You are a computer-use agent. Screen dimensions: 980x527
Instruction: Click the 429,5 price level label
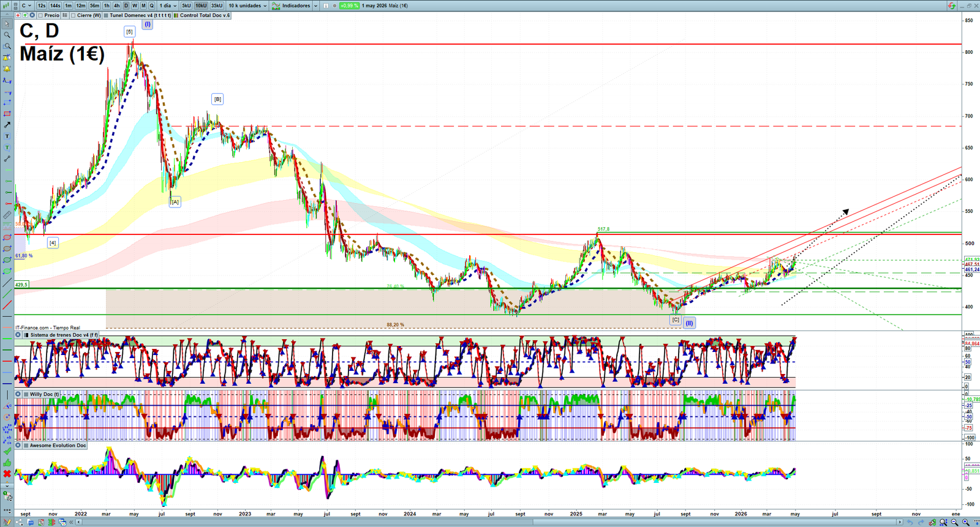click(21, 285)
